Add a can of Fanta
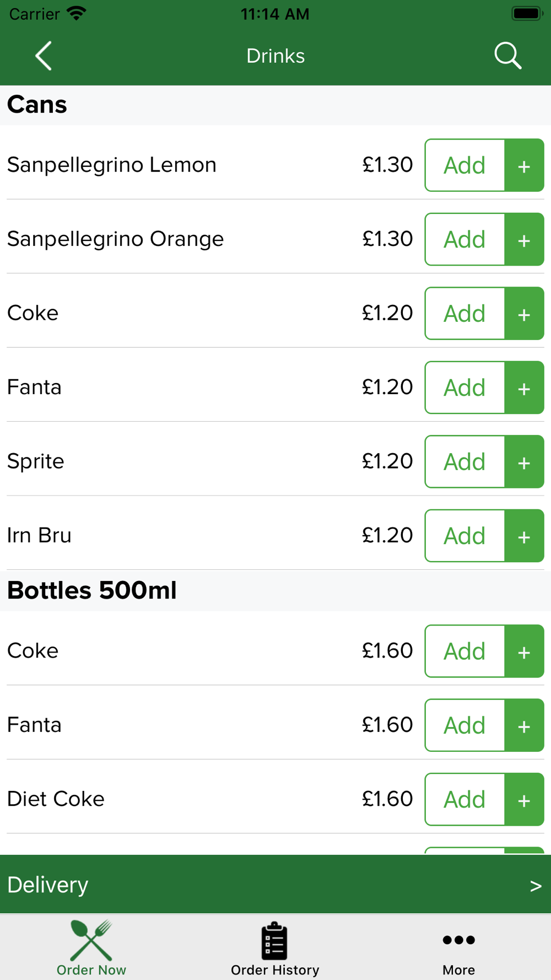The height and width of the screenshot is (980, 551). pos(465,387)
